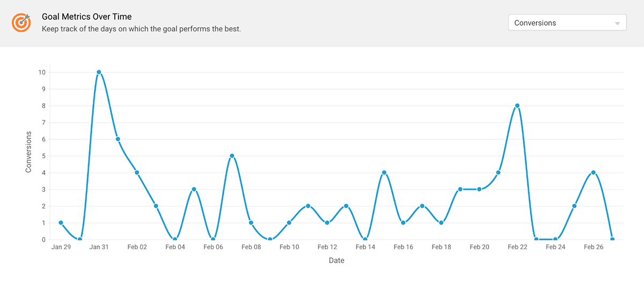
Task: Select the Jan 29 first data point
Action: coord(61,223)
